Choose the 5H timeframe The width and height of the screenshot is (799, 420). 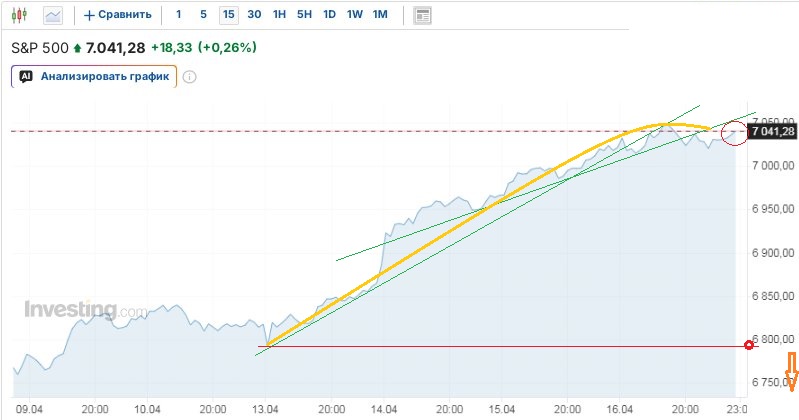click(304, 15)
